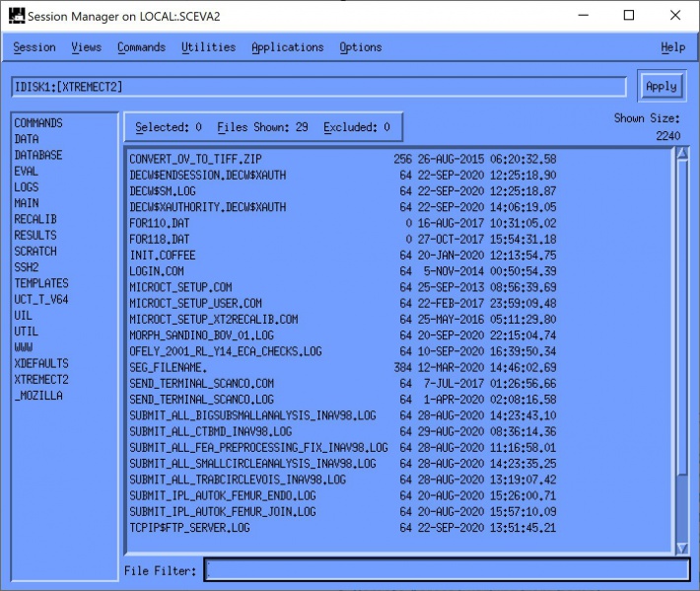
Task: Click the directory path field IDISK1:[XTREMECT2]
Action: [x=318, y=87]
